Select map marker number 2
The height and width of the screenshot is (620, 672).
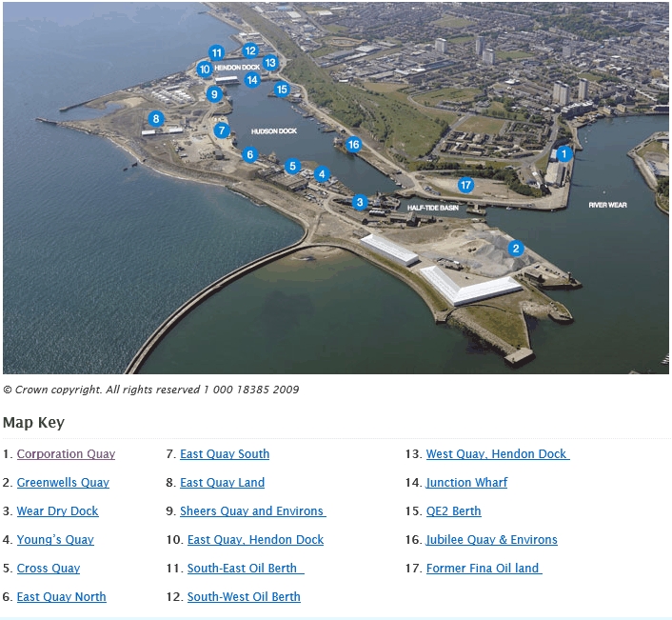516,249
